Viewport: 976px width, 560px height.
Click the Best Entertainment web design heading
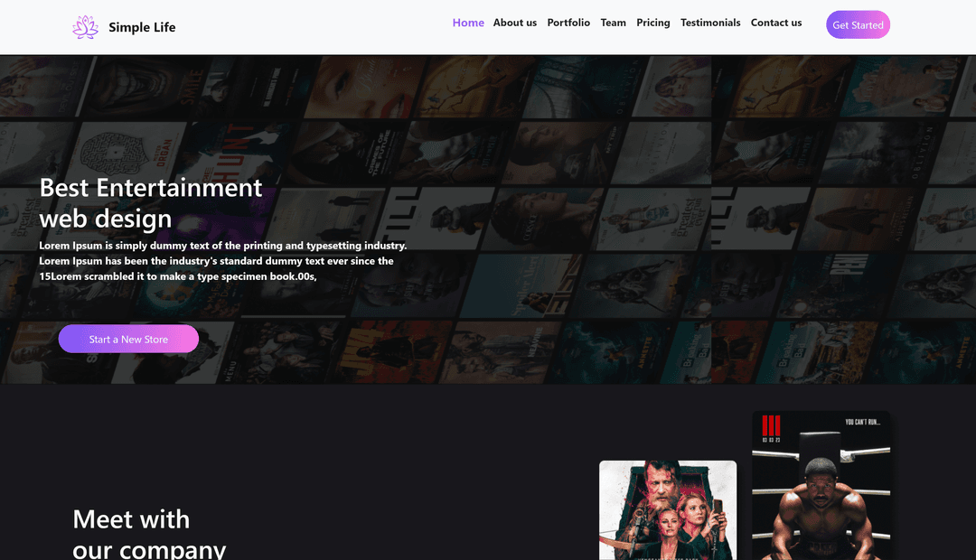151,202
